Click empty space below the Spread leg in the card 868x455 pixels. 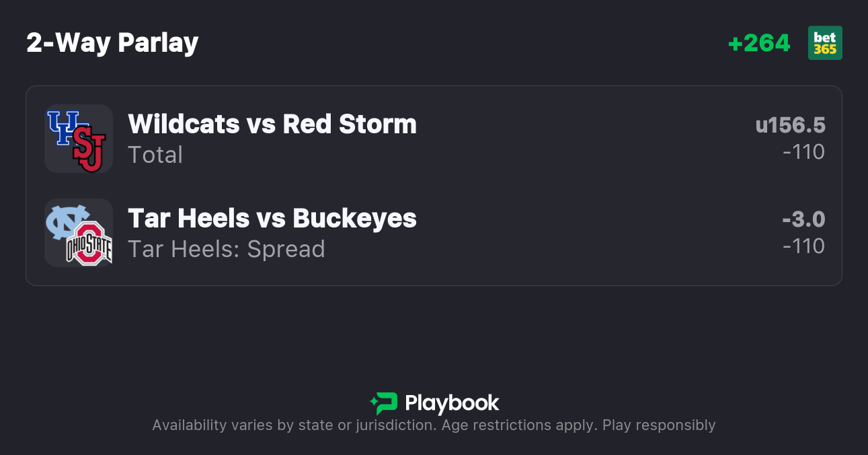434,276
